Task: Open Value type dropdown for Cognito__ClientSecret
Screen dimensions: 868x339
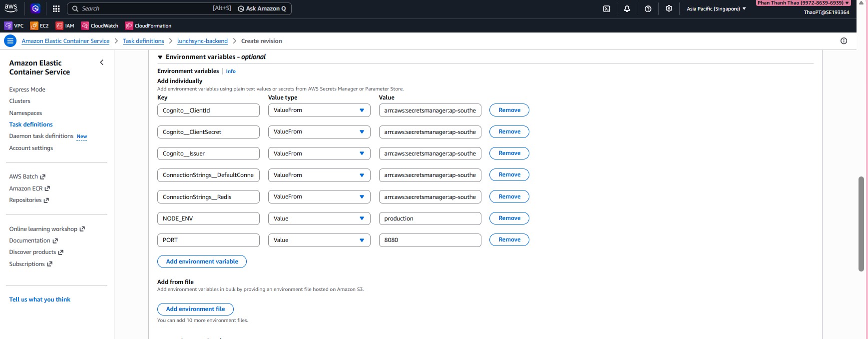Action: tap(319, 131)
